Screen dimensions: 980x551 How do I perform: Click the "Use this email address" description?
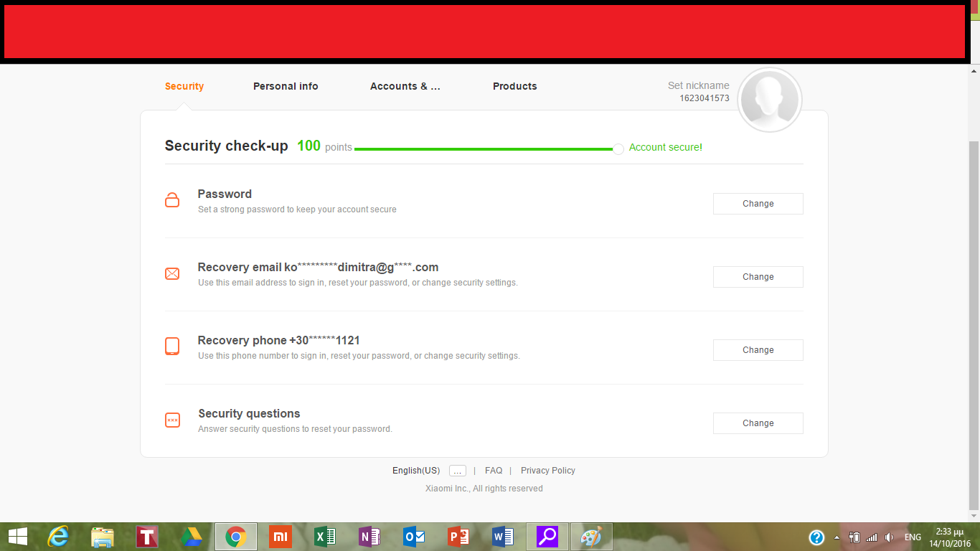tap(358, 283)
